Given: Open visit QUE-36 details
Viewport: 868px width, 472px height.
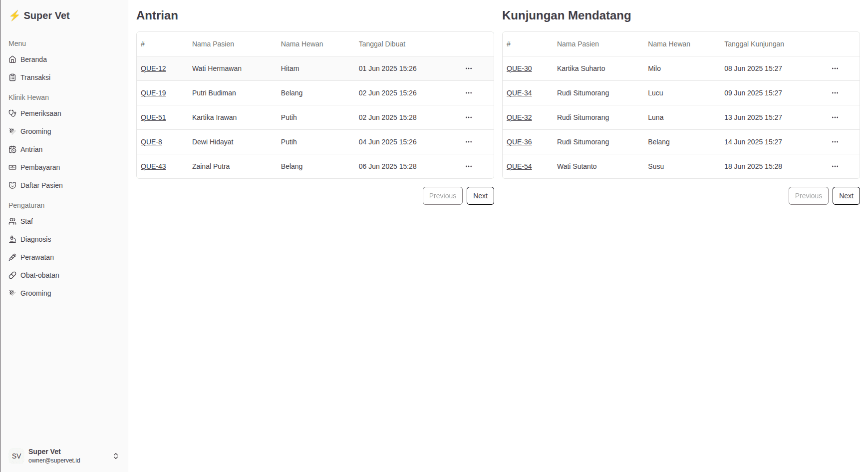Looking at the screenshot, I should 519,142.
